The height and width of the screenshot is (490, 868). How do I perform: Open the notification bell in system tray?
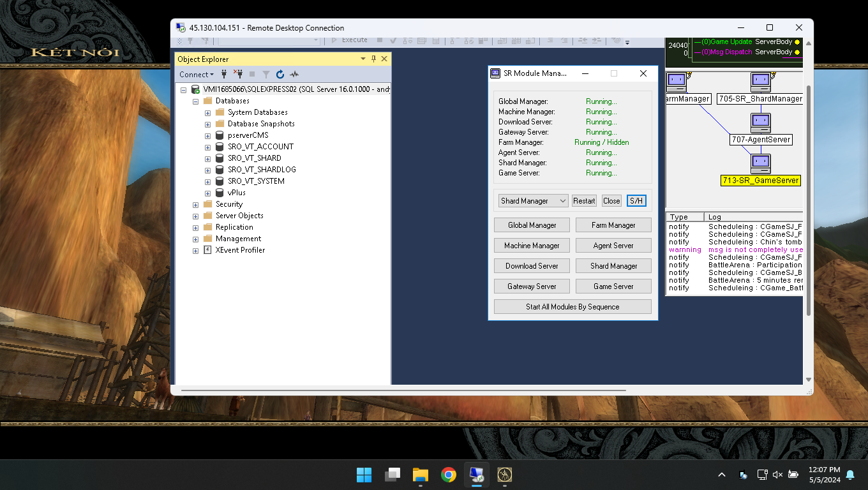coord(850,475)
